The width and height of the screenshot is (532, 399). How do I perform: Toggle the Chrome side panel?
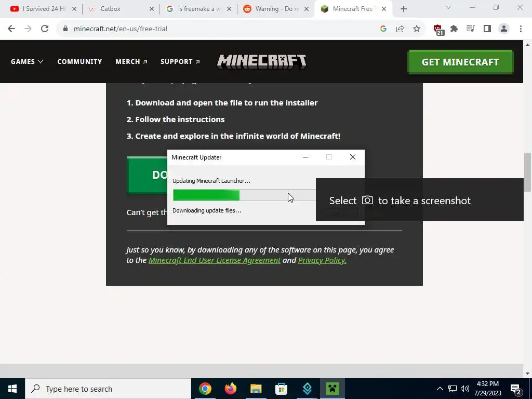(x=487, y=29)
